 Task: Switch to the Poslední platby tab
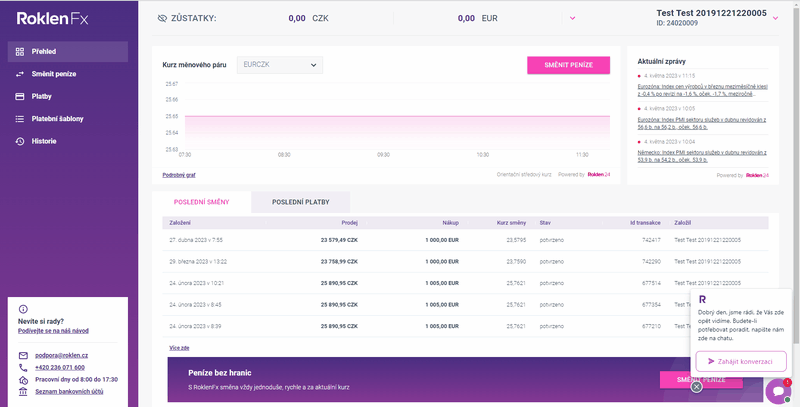301,202
